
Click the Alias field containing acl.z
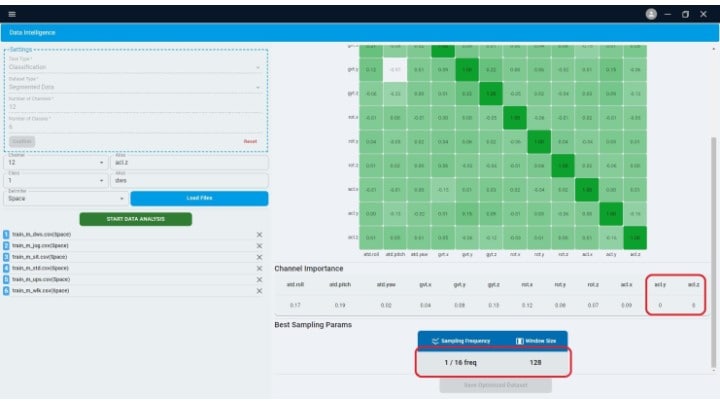pyautogui.click(x=190, y=162)
